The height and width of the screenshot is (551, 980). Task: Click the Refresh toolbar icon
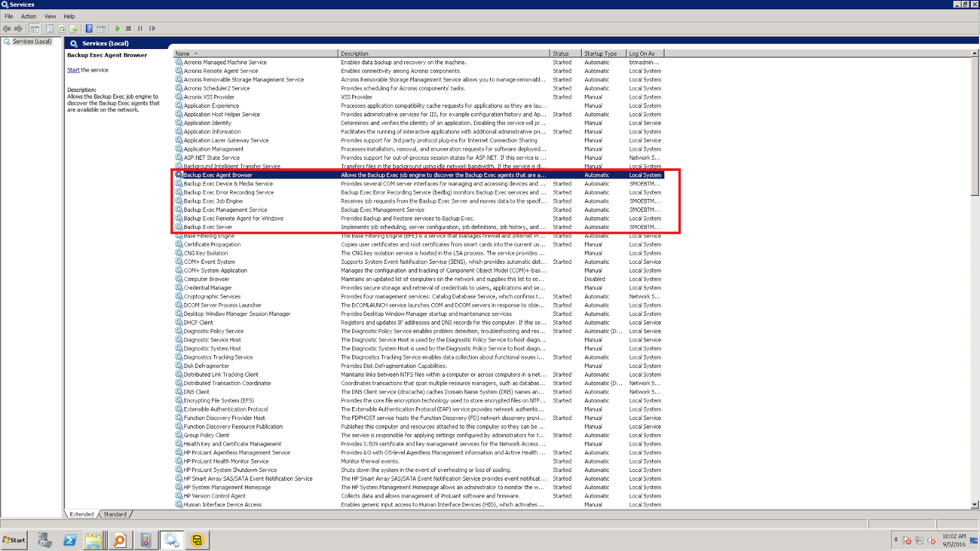click(62, 29)
